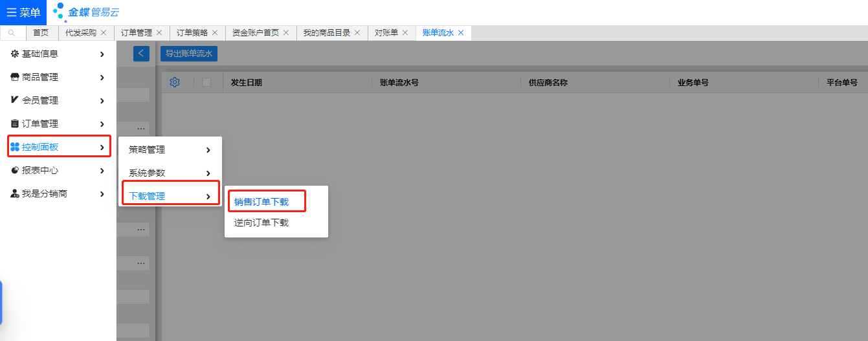Click the blue collapse-panel arrow button
The image size is (868, 341).
(141, 54)
